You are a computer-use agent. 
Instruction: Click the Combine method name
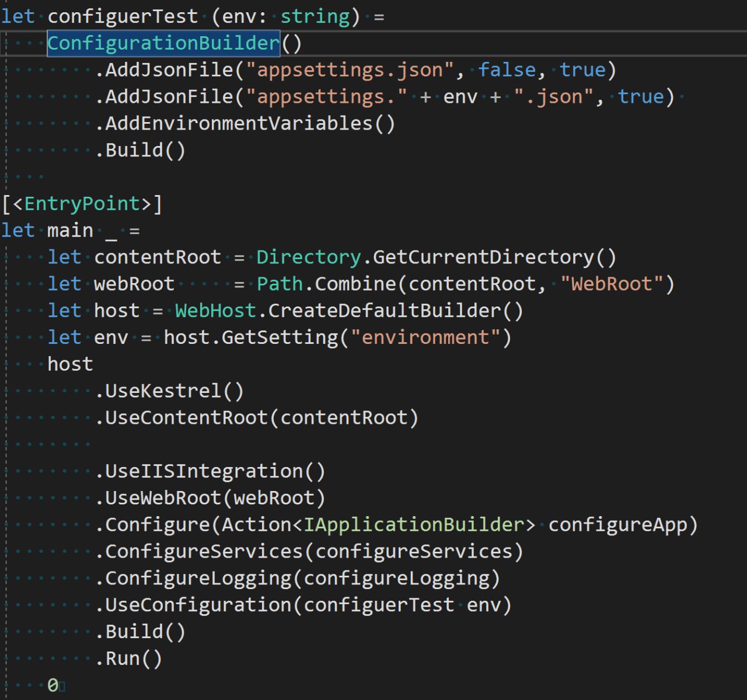[x=355, y=284]
